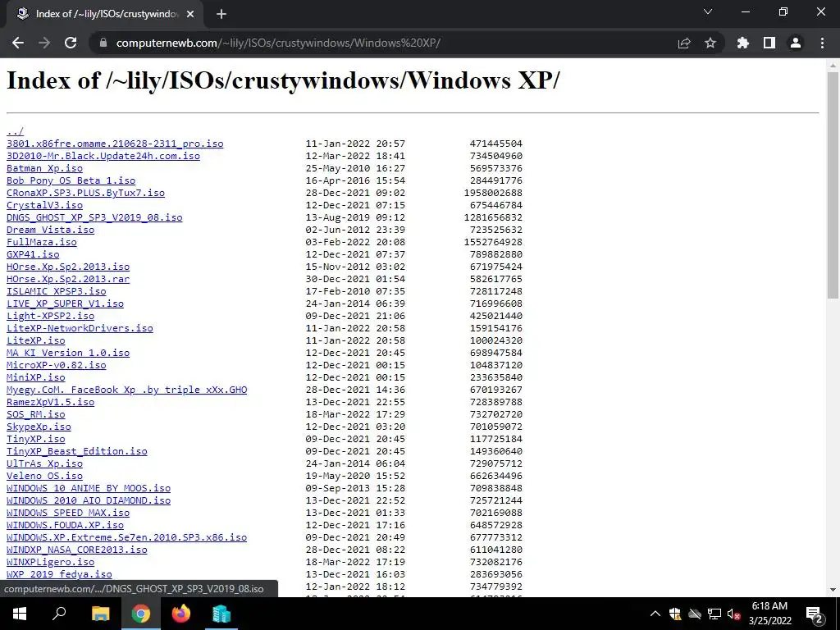Click the muted volume tray icon
The width and height of the screenshot is (840, 630).
733,614
